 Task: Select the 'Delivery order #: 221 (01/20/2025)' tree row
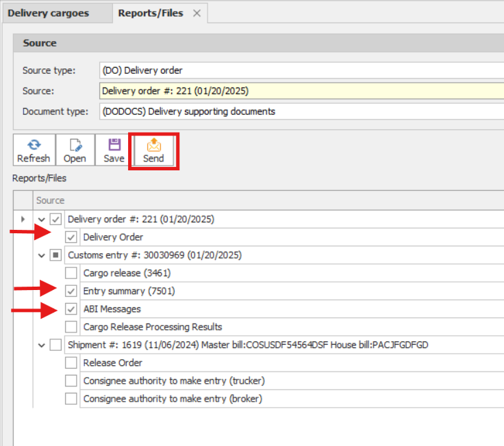284,220
